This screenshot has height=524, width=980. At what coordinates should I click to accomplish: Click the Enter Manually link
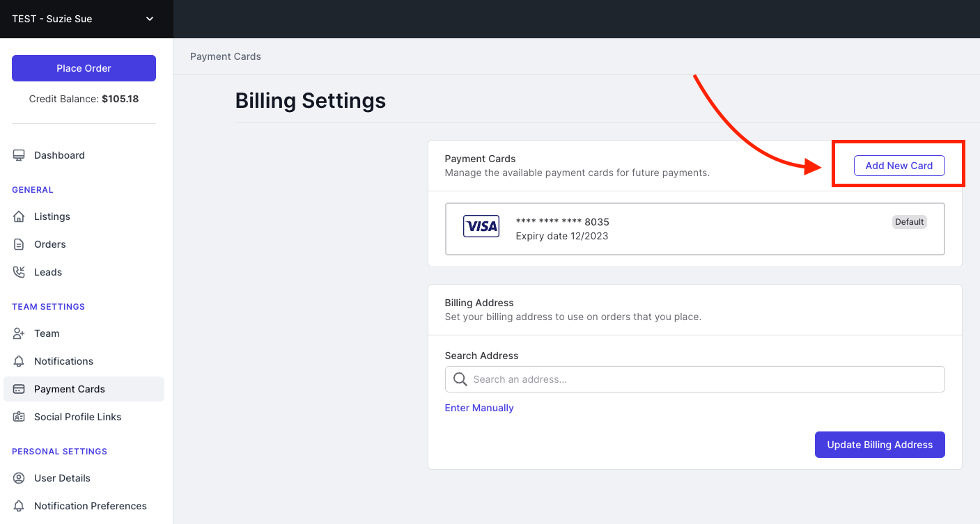point(479,408)
